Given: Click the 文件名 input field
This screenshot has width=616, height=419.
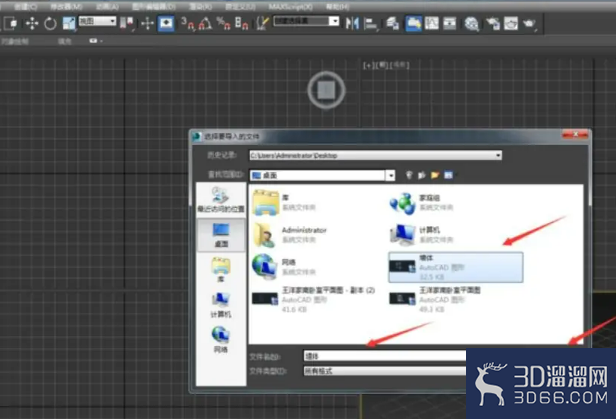Looking at the screenshot, I should tap(385, 356).
